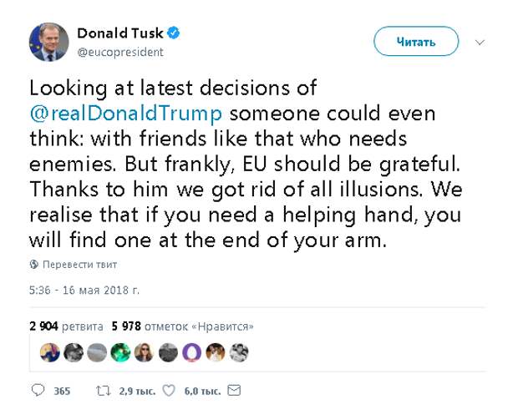Click the Читать follow button
Viewport: 518px width, 420px height.
click(x=416, y=41)
